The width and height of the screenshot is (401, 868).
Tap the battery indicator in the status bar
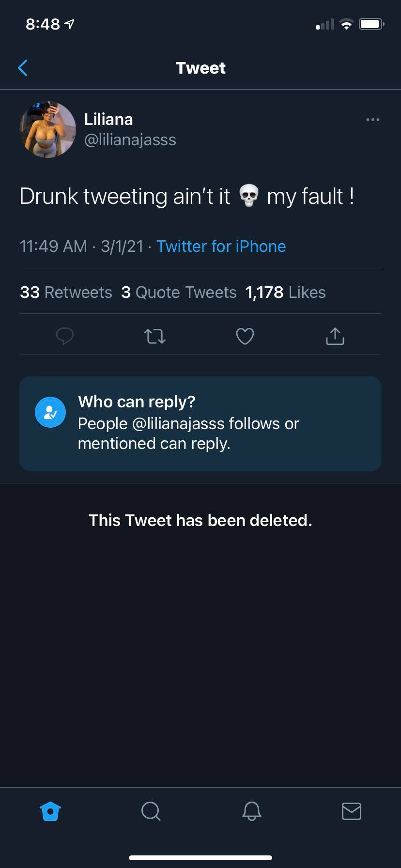coord(371,23)
